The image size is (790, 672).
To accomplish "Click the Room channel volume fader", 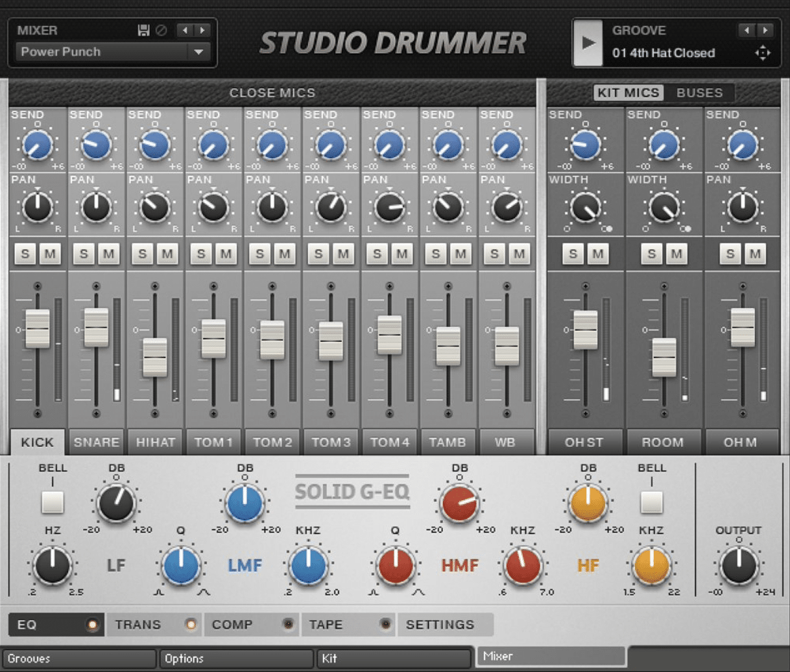I will coord(664,357).
